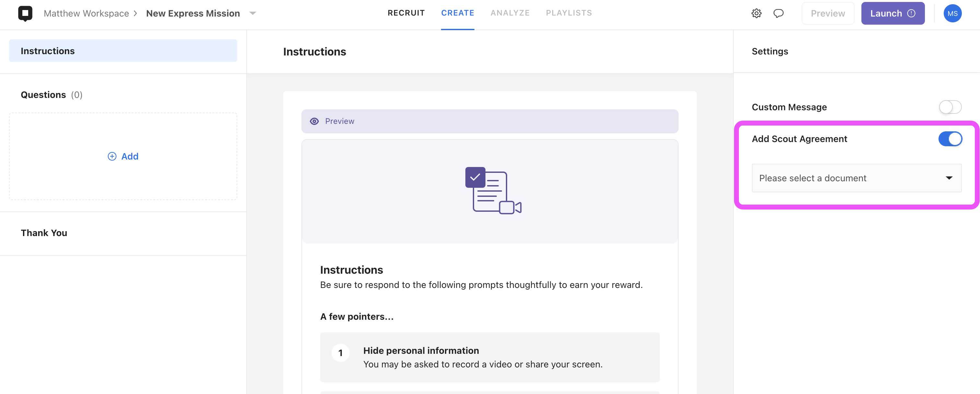Expand the New Express Mission dropdown arrow
This screenshot has width=980, height=394.
coord(252,13)
